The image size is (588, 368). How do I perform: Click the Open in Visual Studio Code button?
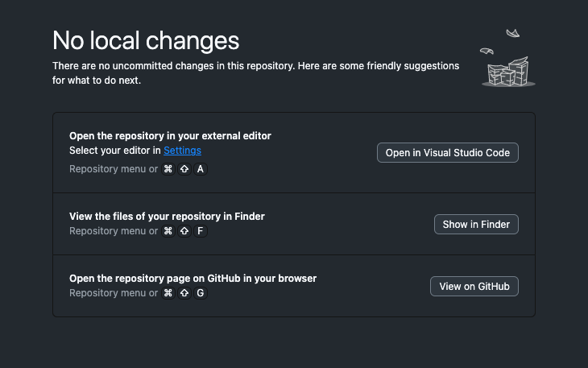447,153
